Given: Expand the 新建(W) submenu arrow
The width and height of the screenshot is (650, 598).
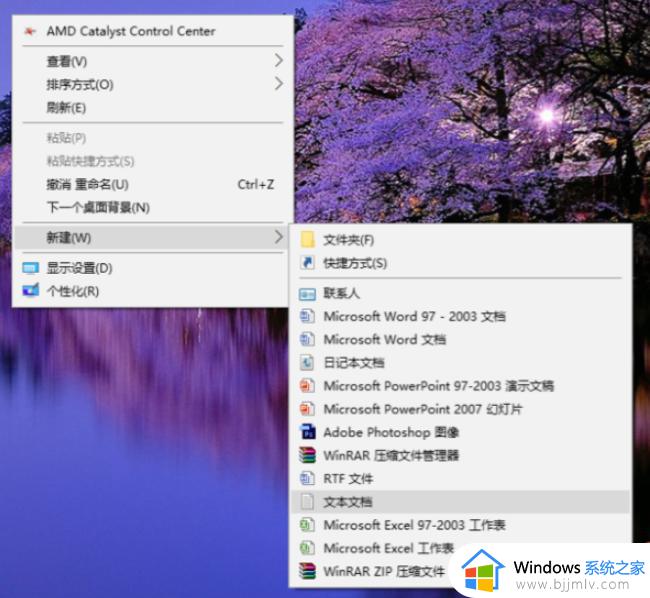Looking at the screenshot, I should point(279,237).
